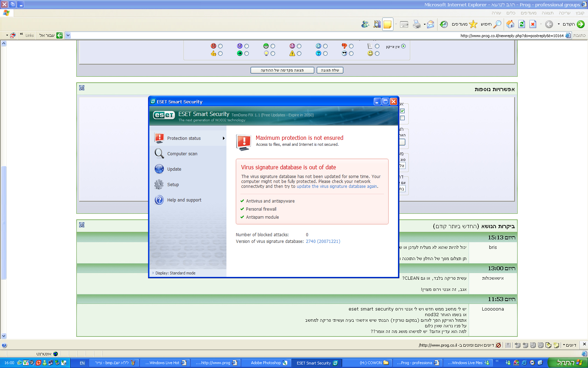588x368 pixels.
Task: Expand Protection status submenu arrow
Action: 224,138
